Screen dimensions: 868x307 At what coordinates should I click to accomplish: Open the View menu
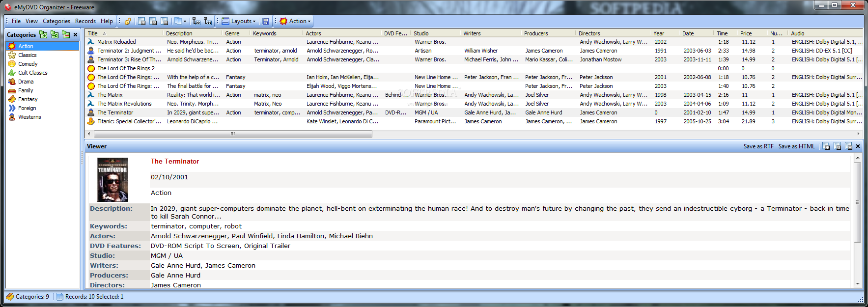(31, 21)
